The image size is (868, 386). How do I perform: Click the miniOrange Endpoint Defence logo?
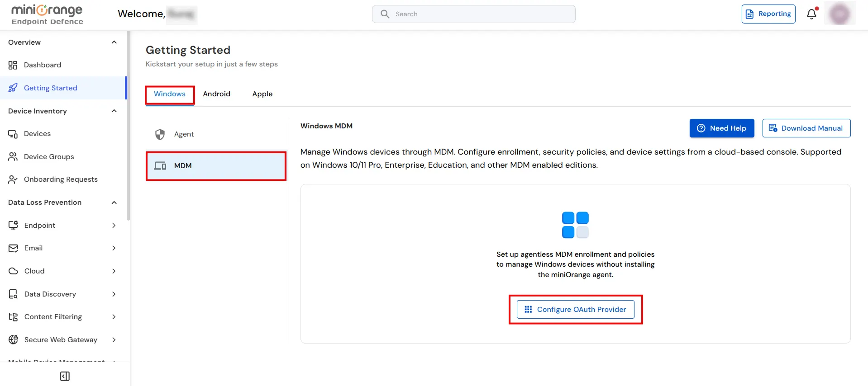tap(47, 14)
